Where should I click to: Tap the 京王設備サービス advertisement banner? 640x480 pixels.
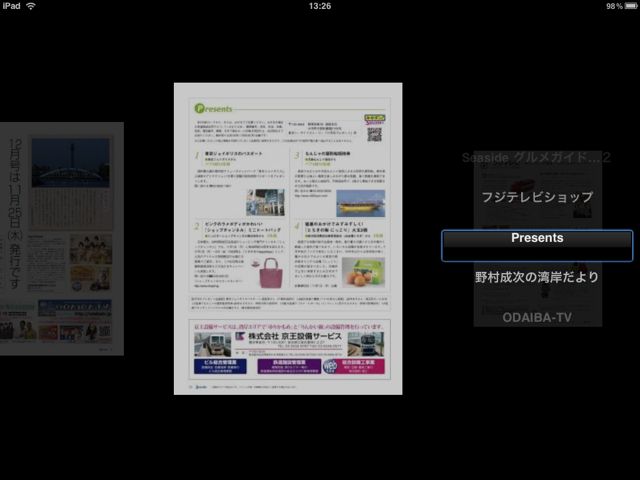[x=289, y=349]
